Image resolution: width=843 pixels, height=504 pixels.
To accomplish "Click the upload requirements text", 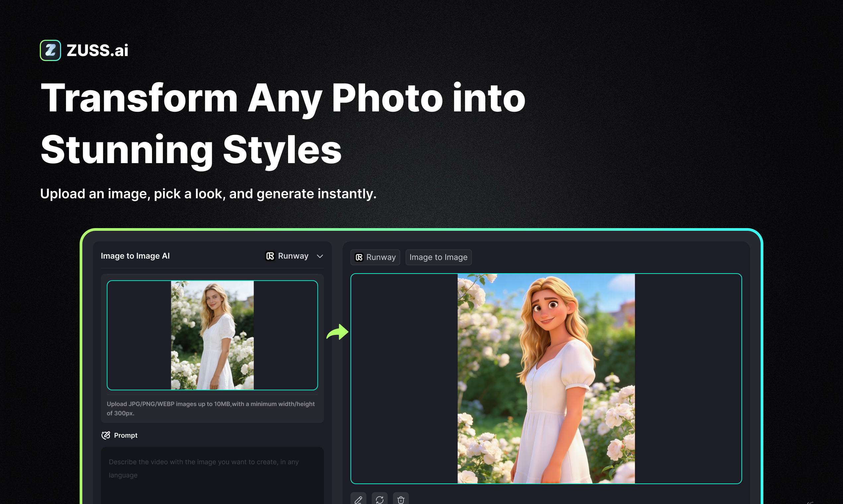I will [211, 408].
